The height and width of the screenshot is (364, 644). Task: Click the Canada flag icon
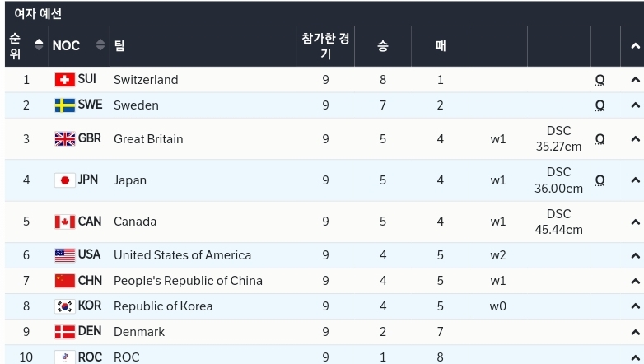click(x=65, y=222)
